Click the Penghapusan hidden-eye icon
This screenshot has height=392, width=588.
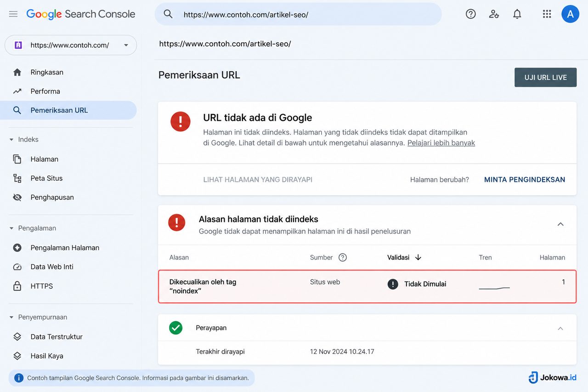tap(17, 197)
